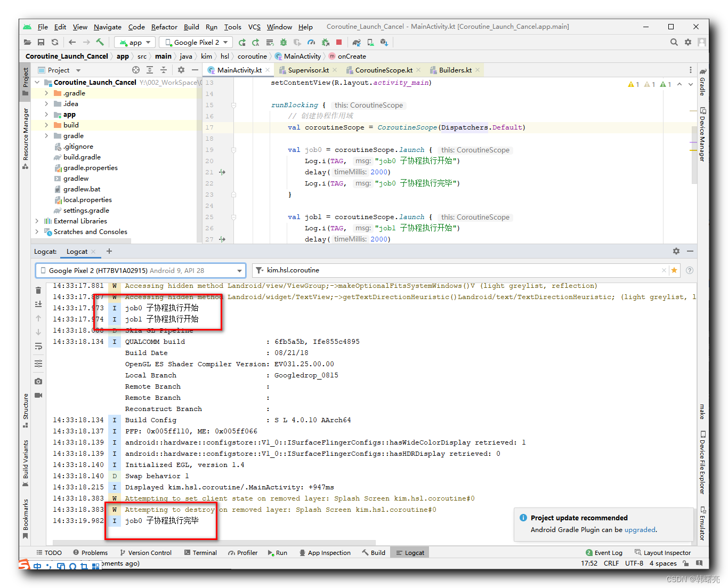
Task: Click the Search Everywhere magnifier icon
Action: (x=674, y=42)
